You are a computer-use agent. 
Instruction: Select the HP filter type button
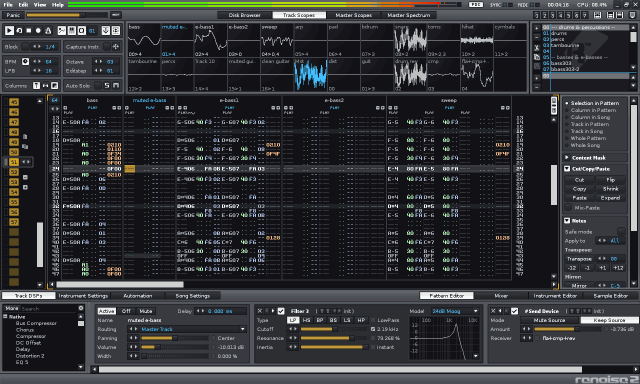point(361,320)
